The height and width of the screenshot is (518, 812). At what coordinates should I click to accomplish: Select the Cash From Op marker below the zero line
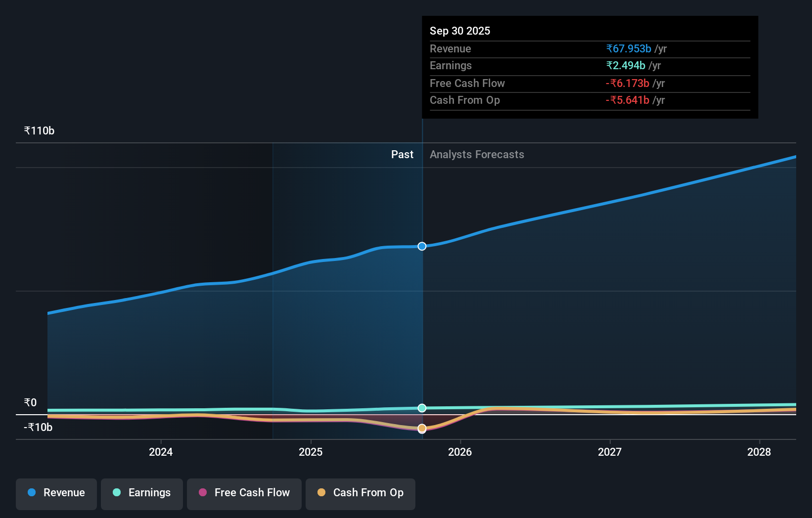click(x=422, y=429)
